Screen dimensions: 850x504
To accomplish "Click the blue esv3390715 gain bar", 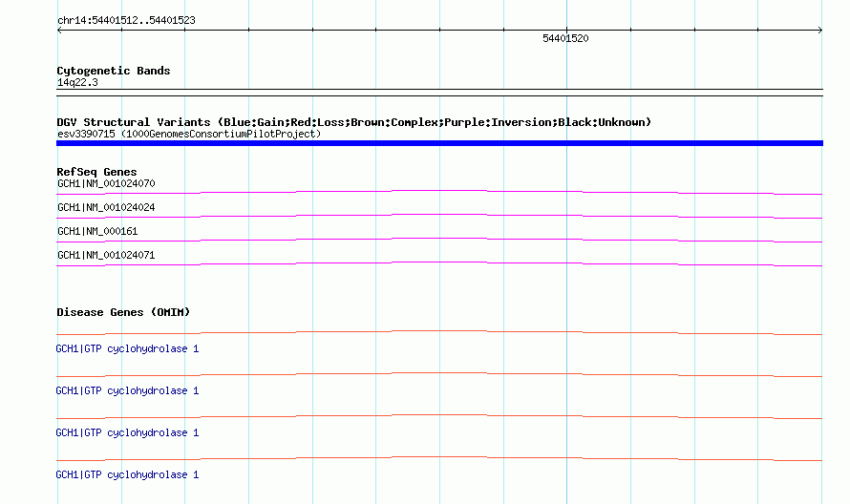I will click(439, 143).
